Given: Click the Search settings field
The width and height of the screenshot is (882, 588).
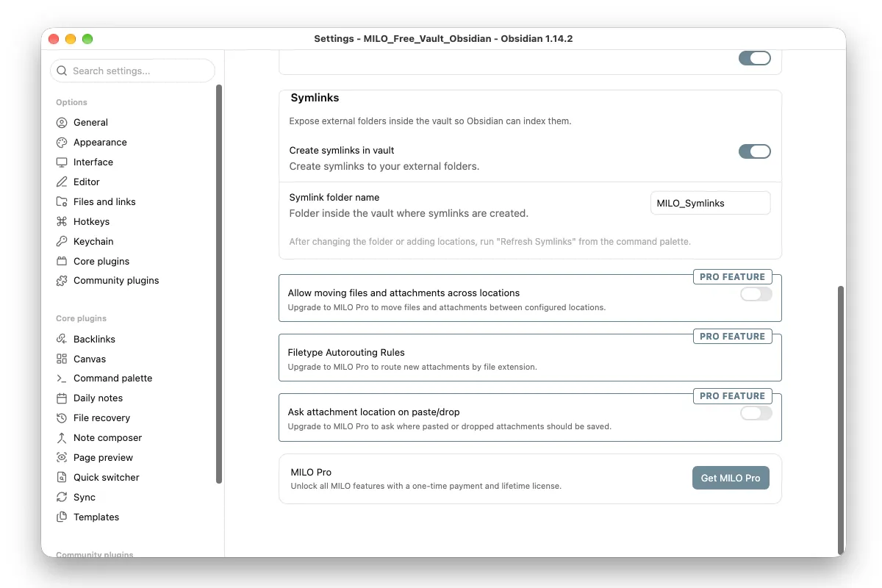Looking at the screenshot, I should [x=132, y=71].
